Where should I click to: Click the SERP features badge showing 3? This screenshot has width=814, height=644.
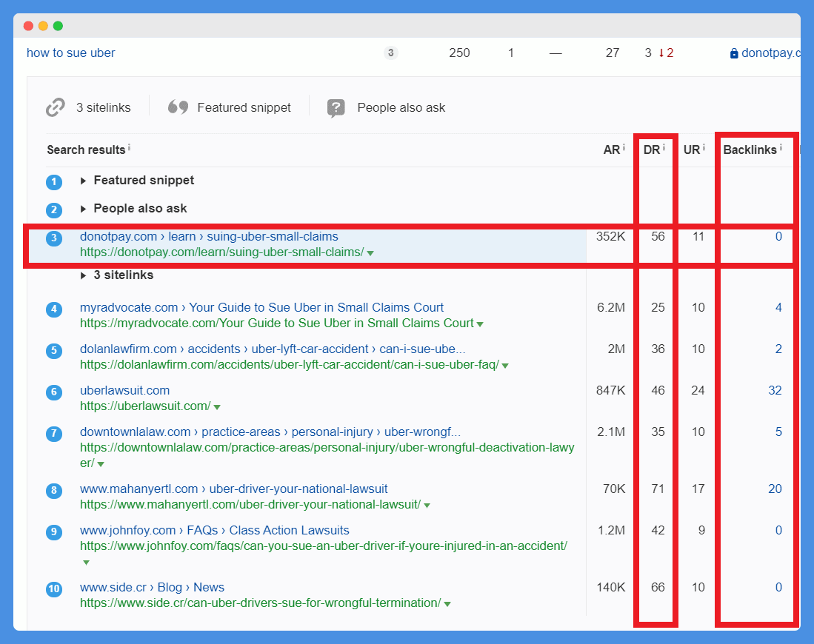[391, 53]
